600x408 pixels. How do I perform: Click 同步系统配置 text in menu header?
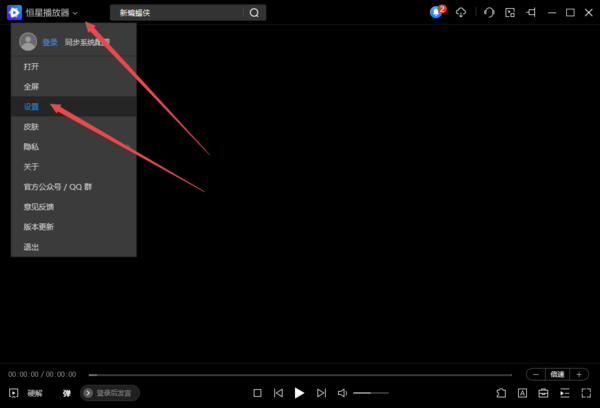pos(87,42)
